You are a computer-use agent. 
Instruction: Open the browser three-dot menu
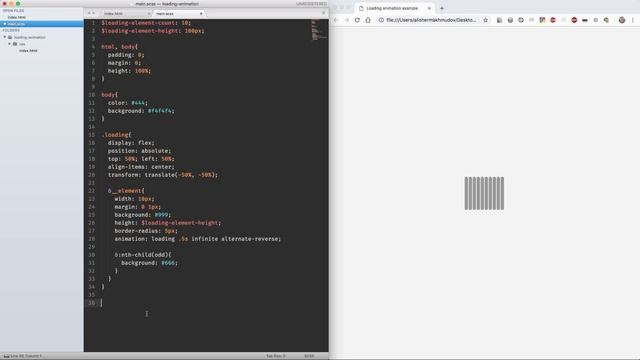coord(633,20)
